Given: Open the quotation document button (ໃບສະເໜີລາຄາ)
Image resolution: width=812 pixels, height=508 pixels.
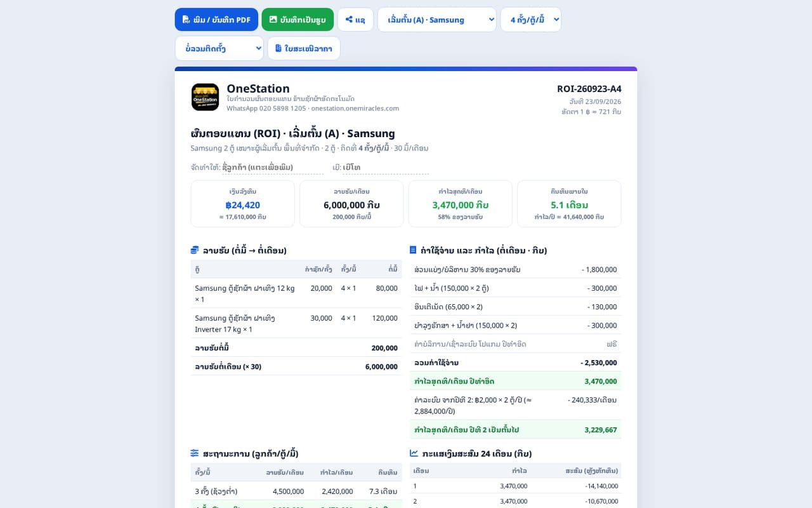Looking at the screenshot, I should pyautogui.click(x=304, y=48).
